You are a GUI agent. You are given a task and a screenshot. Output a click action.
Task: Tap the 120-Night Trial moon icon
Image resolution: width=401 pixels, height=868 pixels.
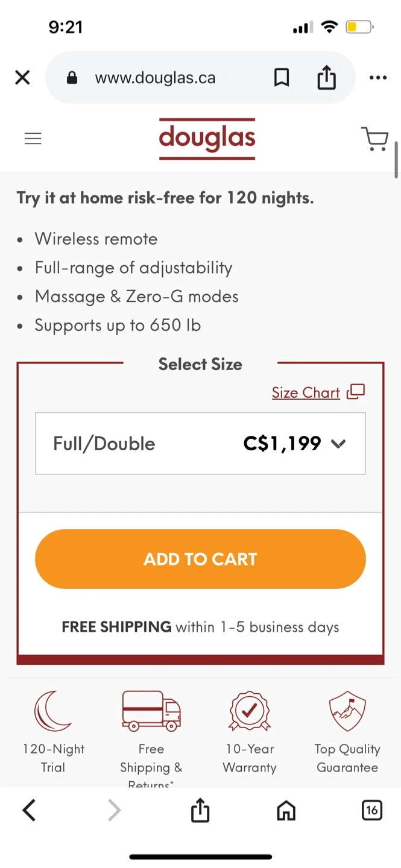pyautogui.click(x=52, y=711)
